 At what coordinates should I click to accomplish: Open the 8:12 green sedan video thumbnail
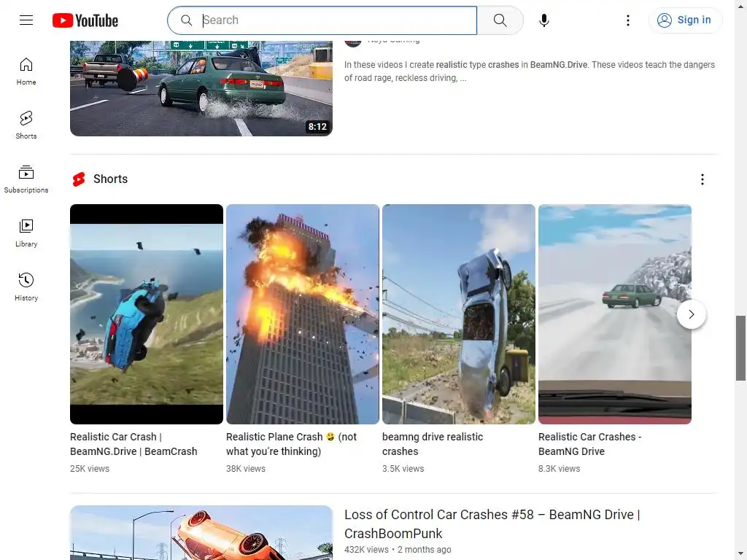[201, 88]
